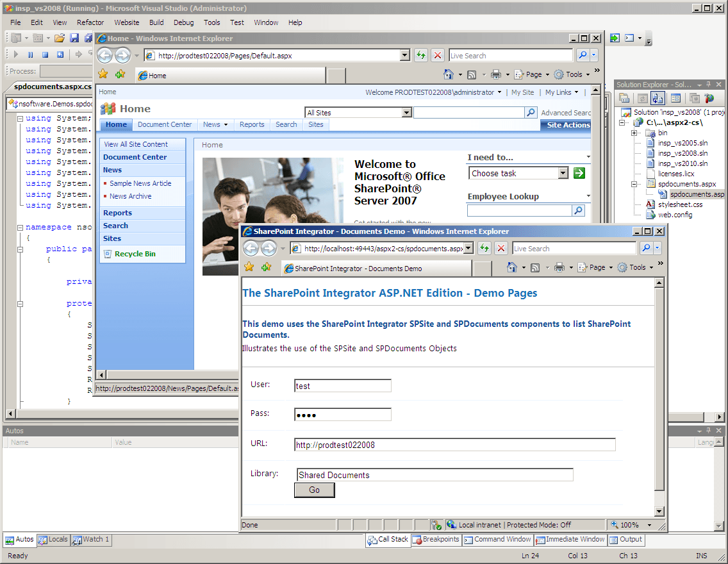Screen dimensions: 728x564
Task: Click the RSS feeds icon in the Home IE toolbar
Action: tap(472, 75)
